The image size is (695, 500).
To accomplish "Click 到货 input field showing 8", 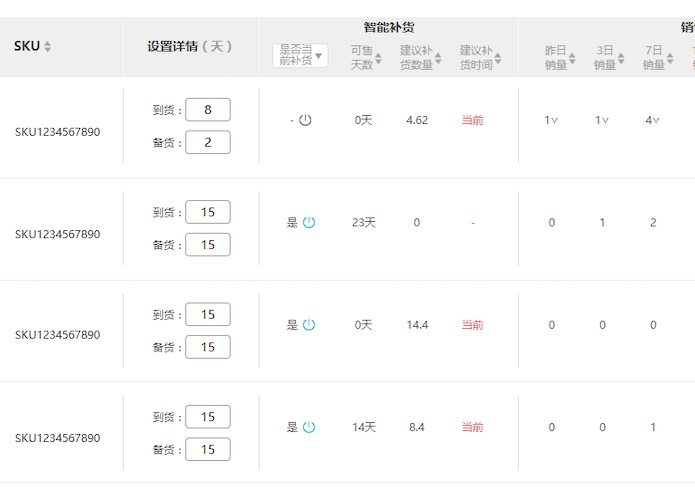I will tap(208, 109).
